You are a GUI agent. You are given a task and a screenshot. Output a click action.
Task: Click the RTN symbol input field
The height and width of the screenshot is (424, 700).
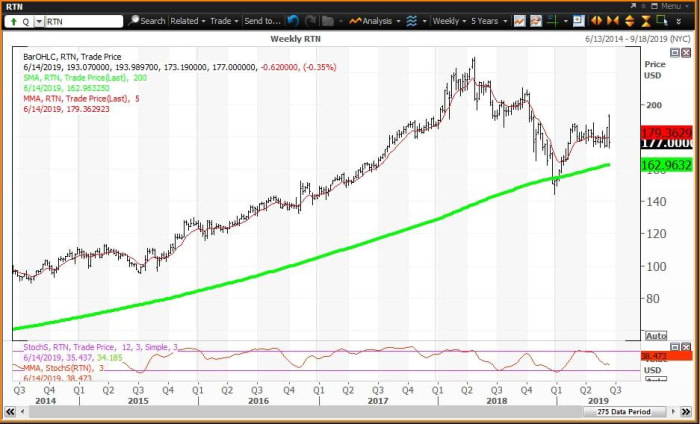point(83,21)
